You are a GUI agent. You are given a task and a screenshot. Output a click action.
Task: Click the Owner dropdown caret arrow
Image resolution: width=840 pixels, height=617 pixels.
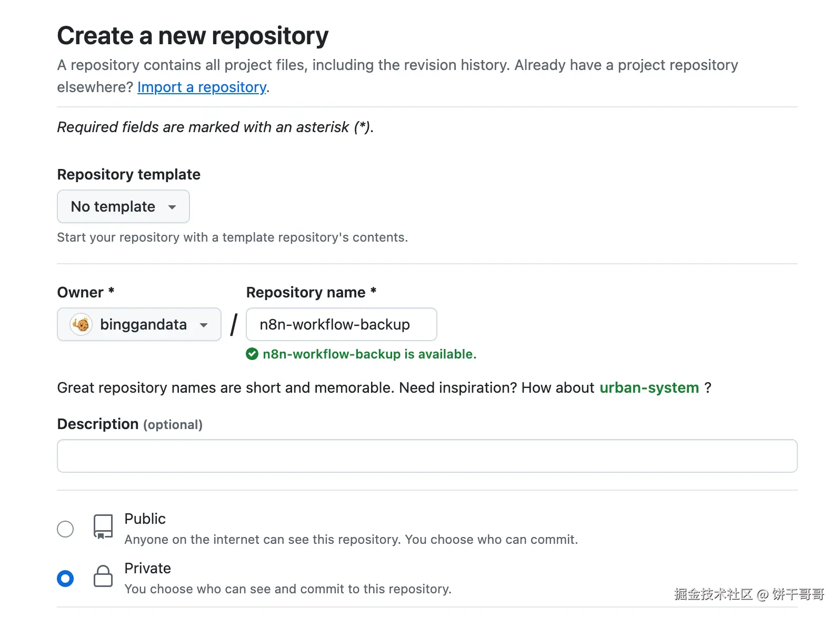pyautogui.click(x=204, y=325)
